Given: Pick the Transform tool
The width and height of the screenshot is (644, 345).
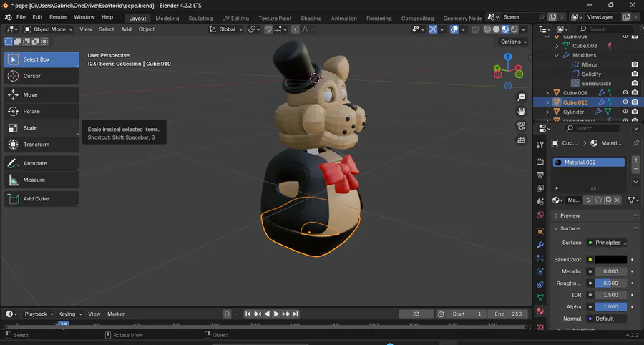Looking at the screenshot, I should pyautogui.click(x=42, y=145).
